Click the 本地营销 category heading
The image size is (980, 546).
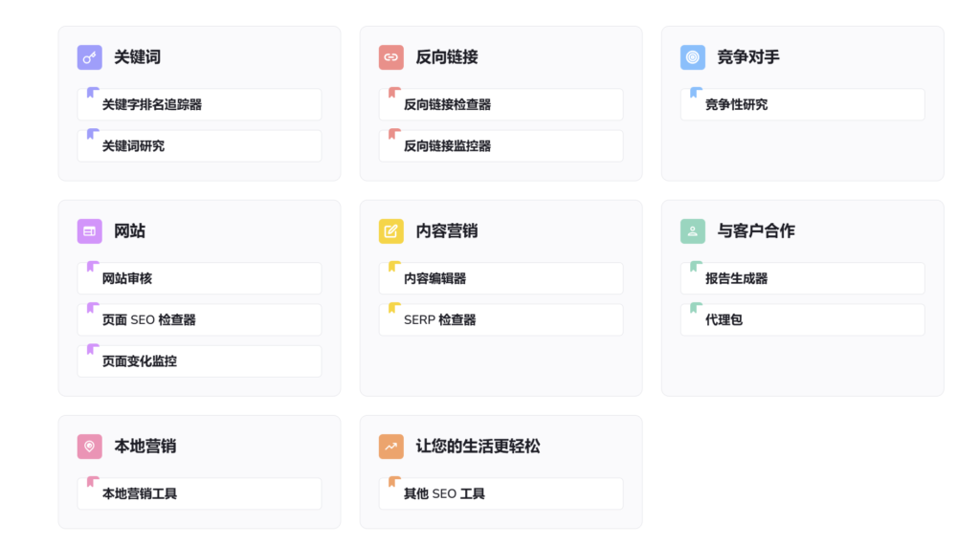click(x=145, y=447)
